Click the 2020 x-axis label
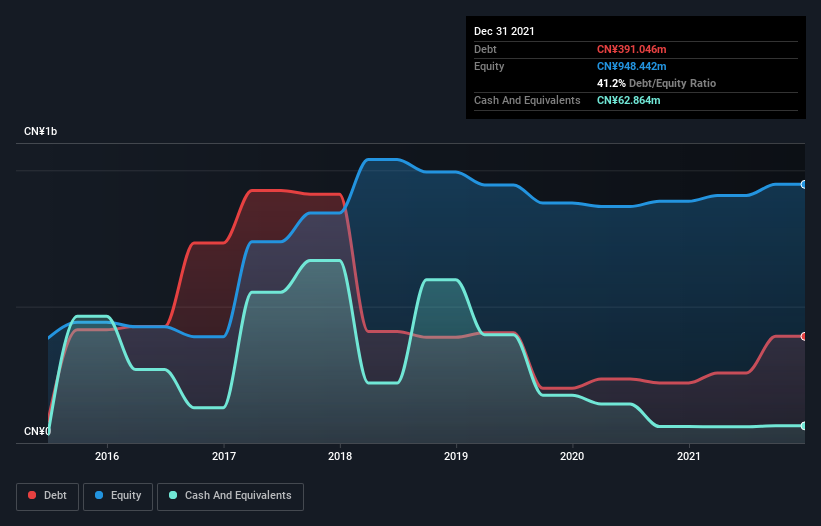 (x=572, y=456)
